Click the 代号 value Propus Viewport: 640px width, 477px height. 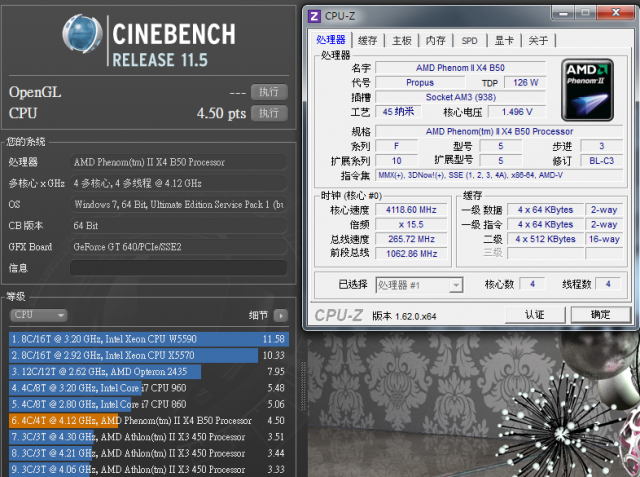click(x=420, y=83)
